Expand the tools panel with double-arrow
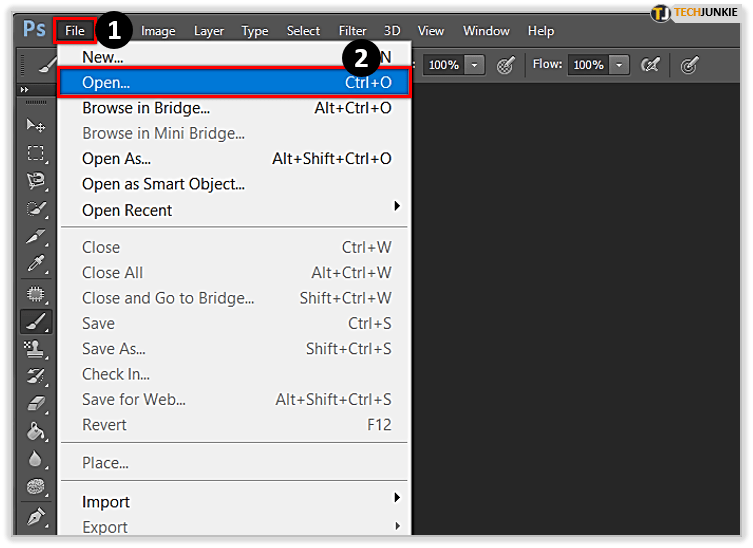 tap(25, 90)
